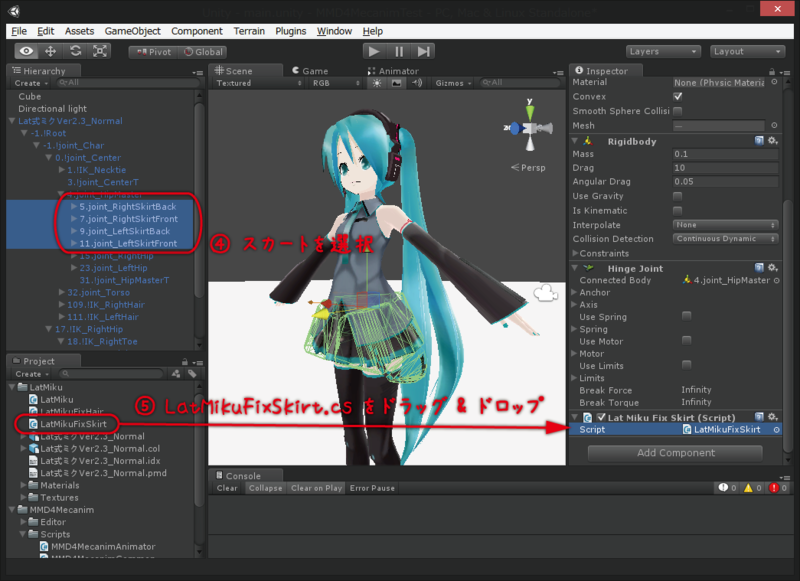Enable Is Kinematic checkbox
The image size is (800, 581).
[x=678, y=210]
